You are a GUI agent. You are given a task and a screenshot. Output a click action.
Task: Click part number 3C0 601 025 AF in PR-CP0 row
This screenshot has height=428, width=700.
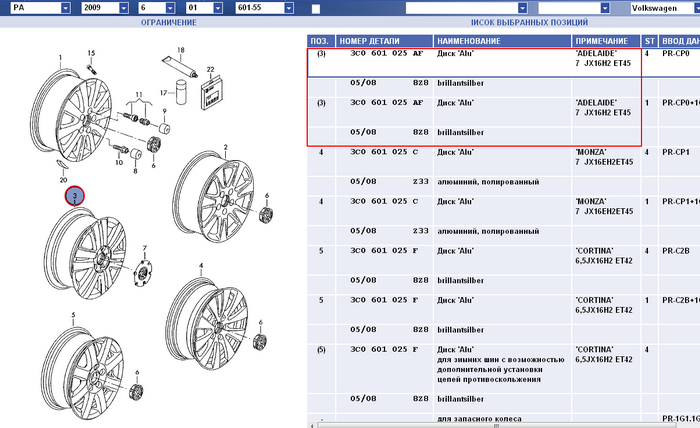tap(386, 53)
